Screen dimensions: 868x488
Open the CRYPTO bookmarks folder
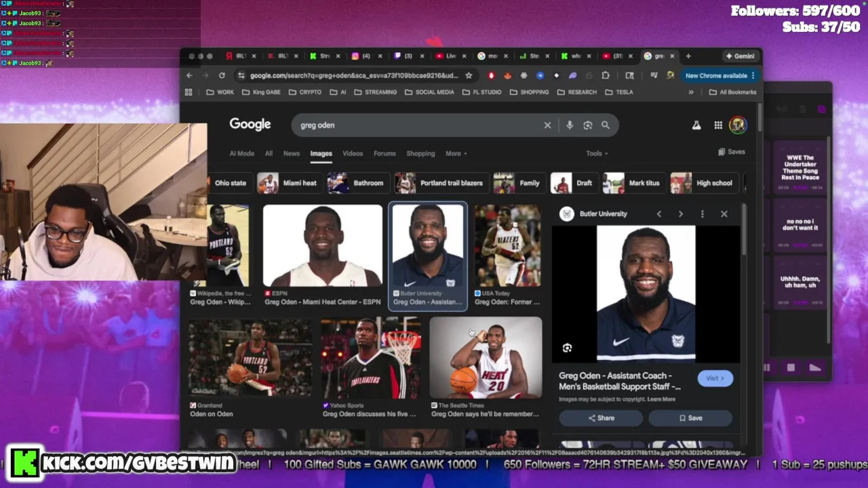pyautogui.click(x=305, y=92)
